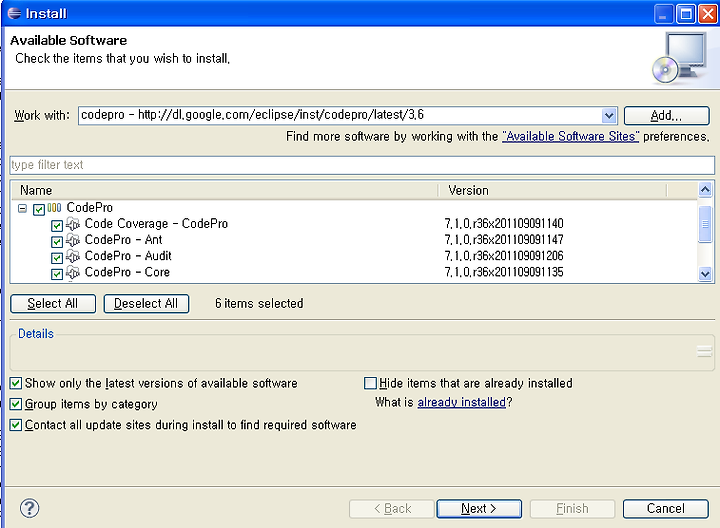This screenshot has height=528, width=720.
Task: Click version 7.1.0.r36x201109091206
Action: [x=504, y=256]
